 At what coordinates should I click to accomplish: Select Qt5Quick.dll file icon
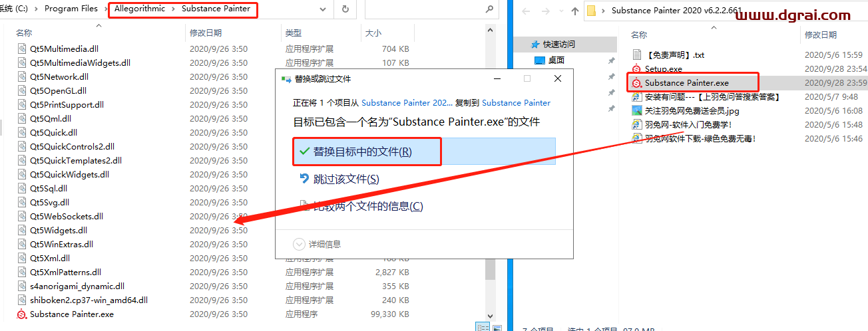[x=22, y=133]
